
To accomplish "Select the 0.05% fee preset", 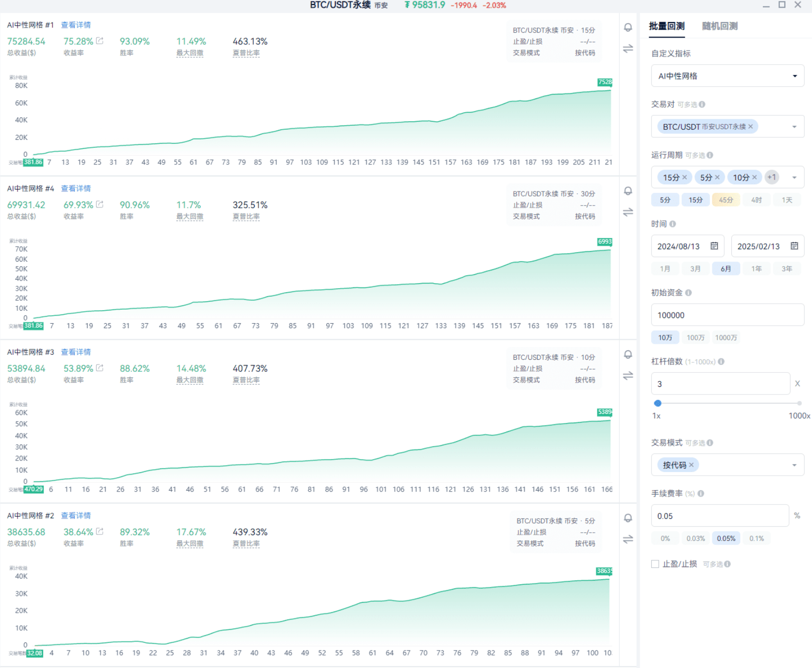I will click(726, 539).
